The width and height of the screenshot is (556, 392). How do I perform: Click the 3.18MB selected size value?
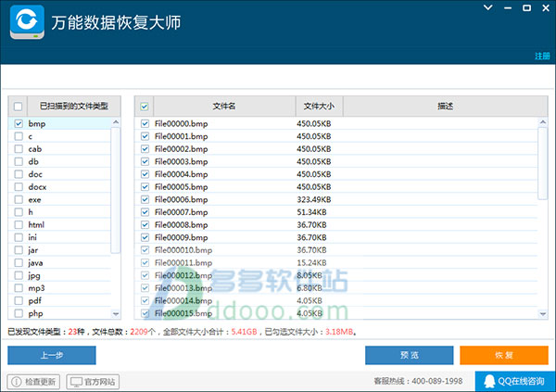pos(339,332)
